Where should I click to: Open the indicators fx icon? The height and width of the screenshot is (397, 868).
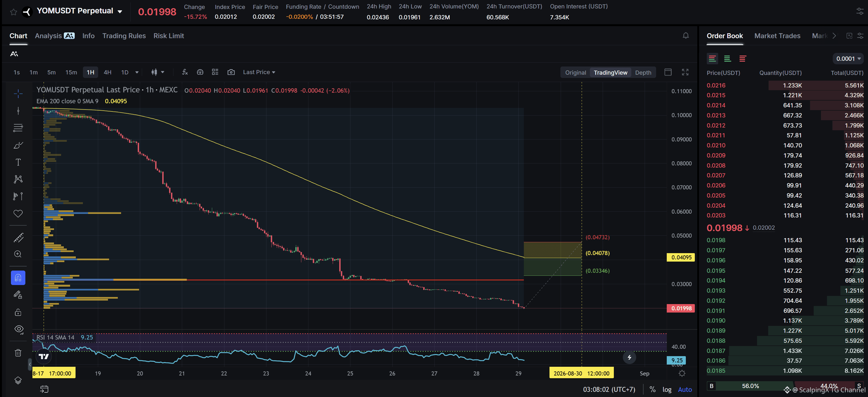pyautogui.click(x=185, y=72)
